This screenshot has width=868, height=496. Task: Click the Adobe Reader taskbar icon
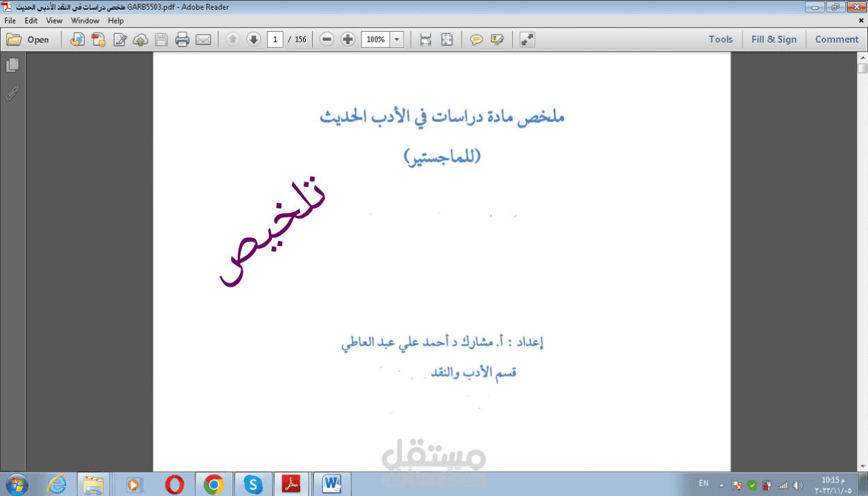293,485
